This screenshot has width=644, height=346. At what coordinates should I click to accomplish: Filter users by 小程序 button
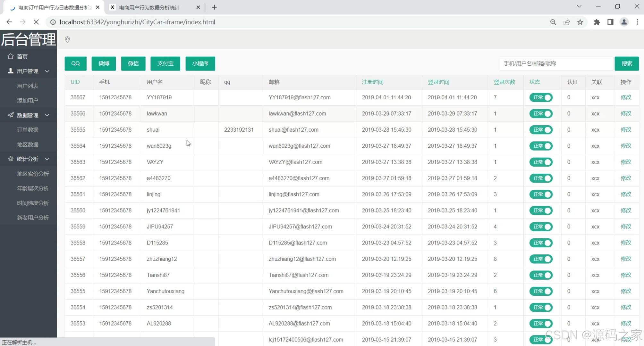[x=200, y=63]
